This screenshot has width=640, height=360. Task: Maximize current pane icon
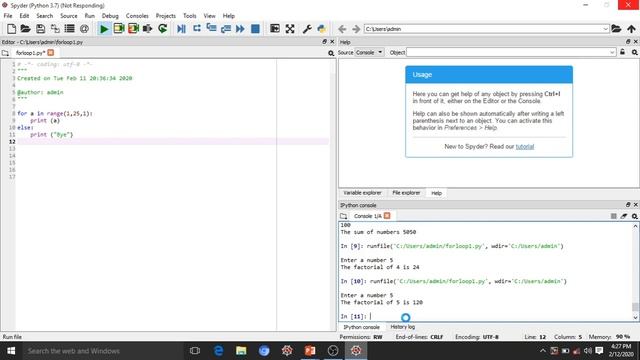point(275,29)
